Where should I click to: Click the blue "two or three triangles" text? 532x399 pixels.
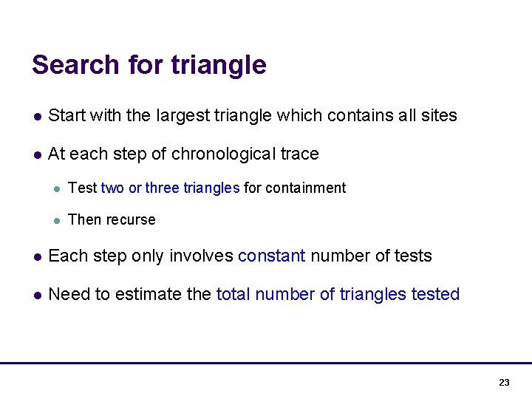point(170,188)
